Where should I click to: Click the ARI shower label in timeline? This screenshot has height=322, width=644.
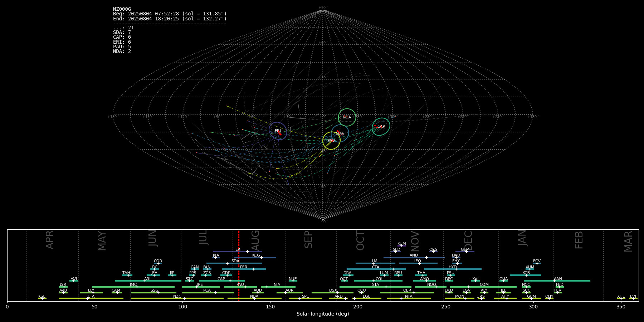click(147, 279)
